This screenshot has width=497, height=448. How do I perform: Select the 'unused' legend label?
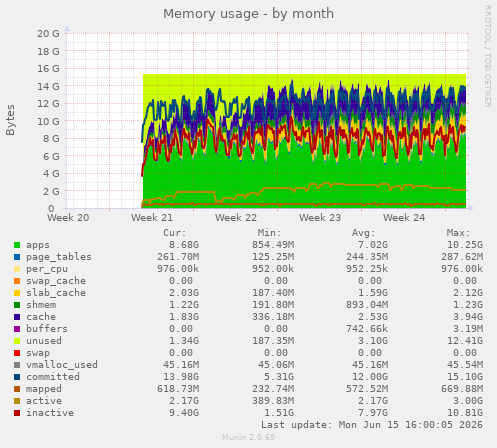pyautogui.click(x=44, y=341)
